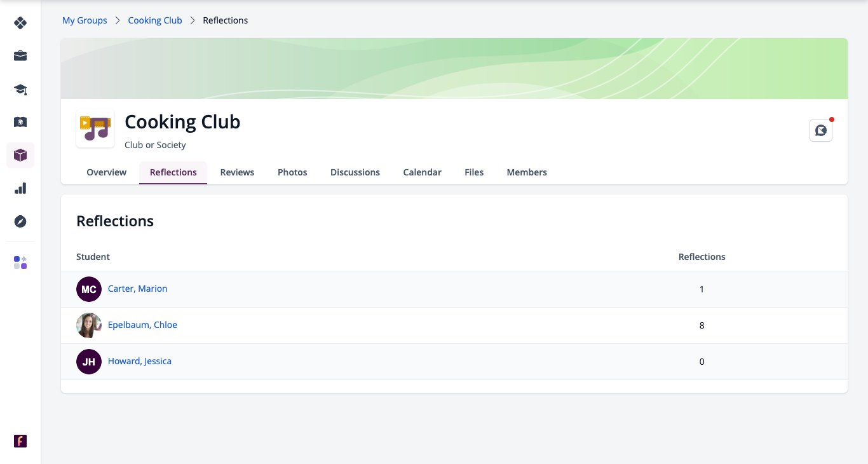The height and width of the screenshot is (464, 868).
Task: Click the purple 'f' logo at sidebar bottom
Action: (x=20, y=441)
